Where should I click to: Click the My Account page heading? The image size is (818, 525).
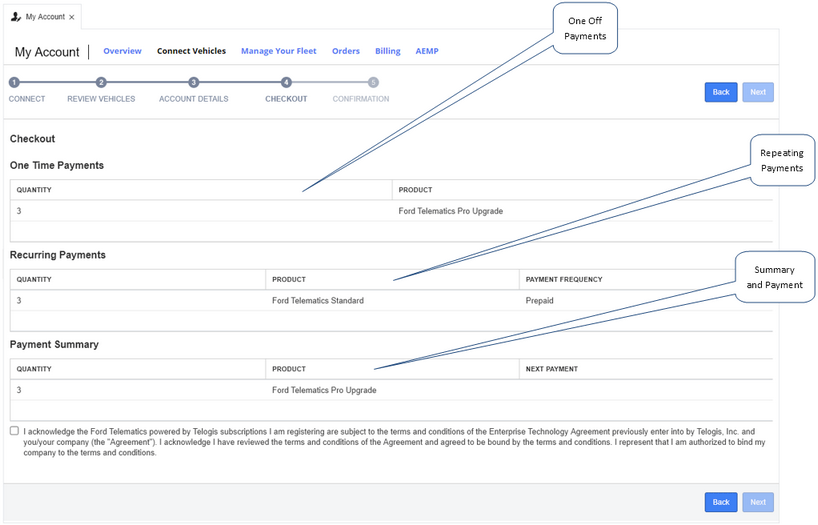[x=47, y=52]
